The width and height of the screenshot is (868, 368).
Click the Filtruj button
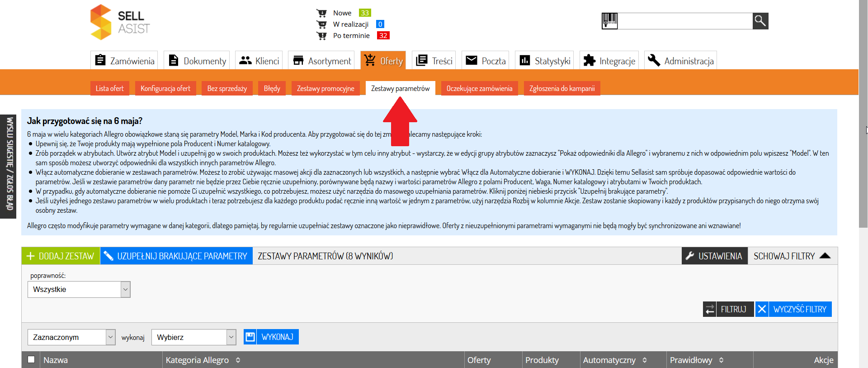pos(728,309)
